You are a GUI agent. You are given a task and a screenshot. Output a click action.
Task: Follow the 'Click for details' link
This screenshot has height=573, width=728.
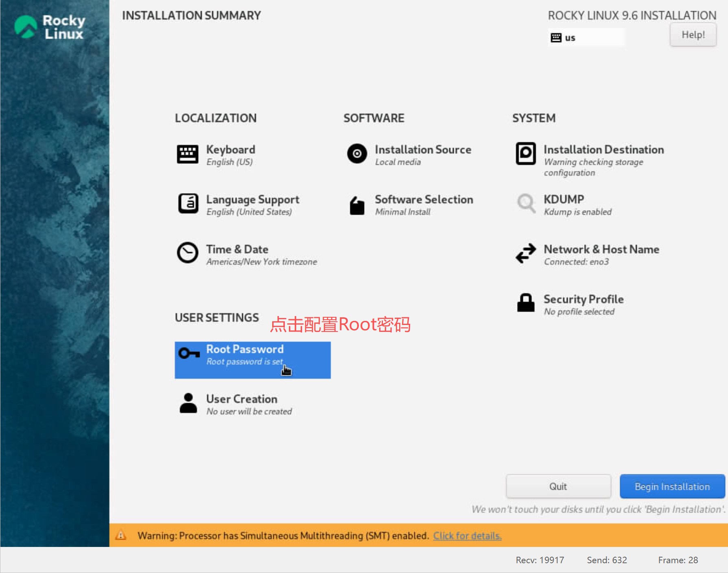tap(467, 536)
